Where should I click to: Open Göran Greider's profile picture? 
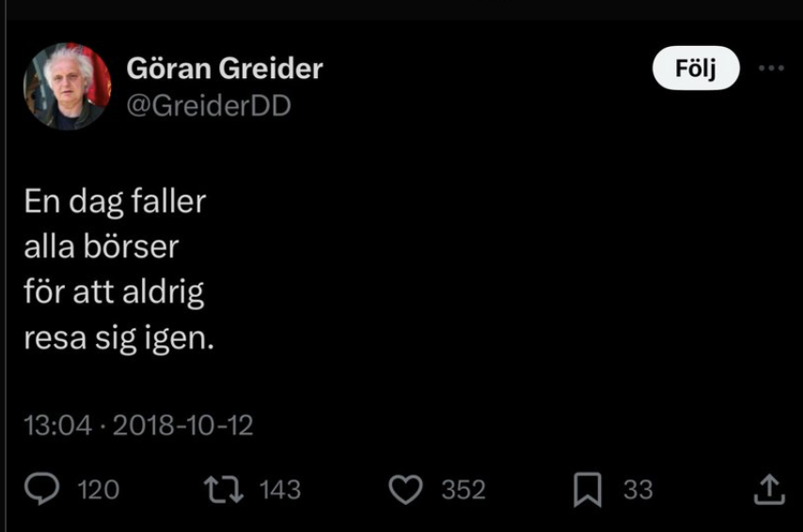(67, 86)
